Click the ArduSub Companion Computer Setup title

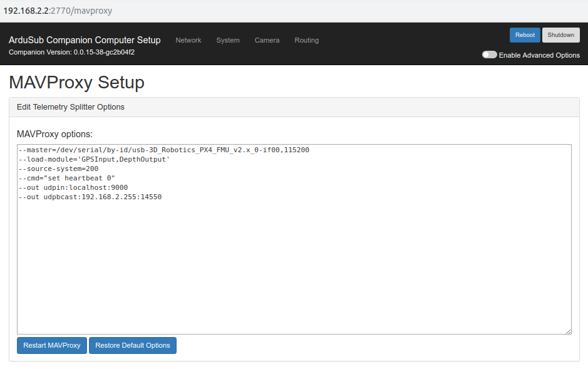click(x=85, y=40)
